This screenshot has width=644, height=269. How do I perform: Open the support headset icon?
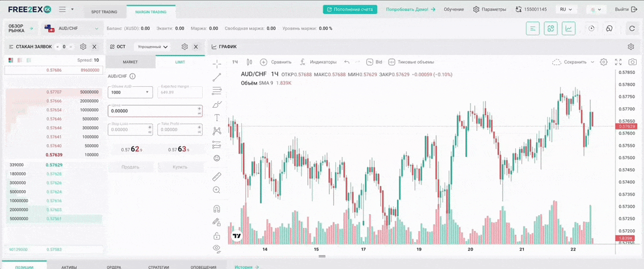[609, 29]
